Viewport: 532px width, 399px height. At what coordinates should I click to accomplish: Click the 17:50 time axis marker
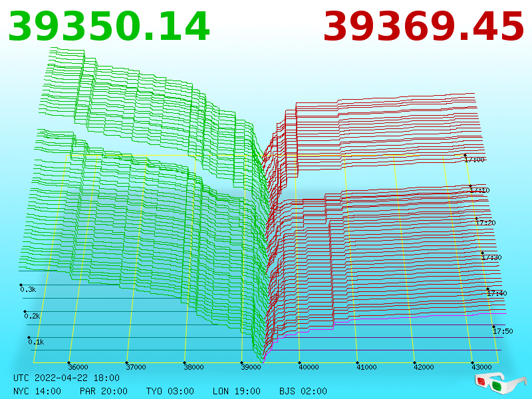(x=503, y=331)
